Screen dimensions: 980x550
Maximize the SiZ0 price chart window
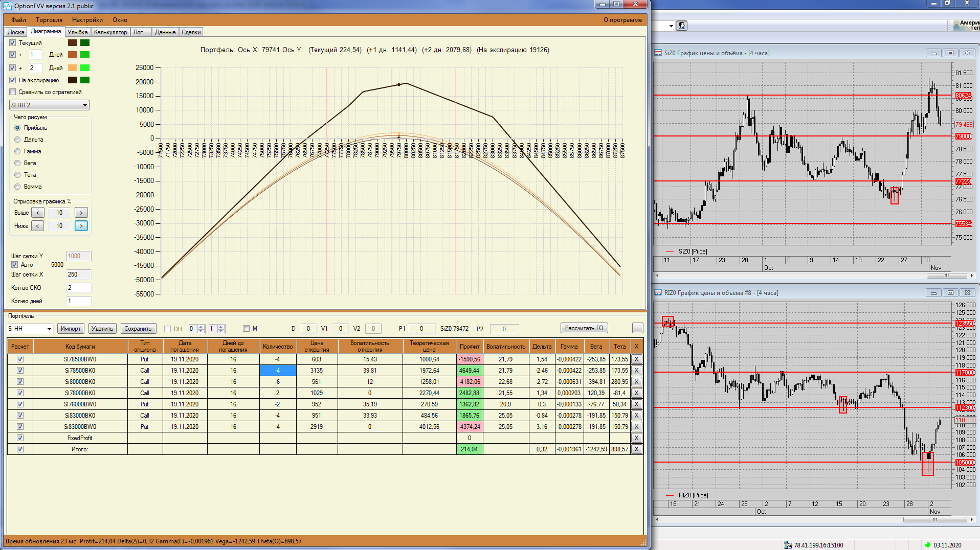point(950,53)
